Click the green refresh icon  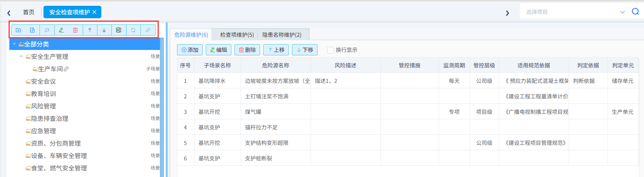click(x=133, y=30)
